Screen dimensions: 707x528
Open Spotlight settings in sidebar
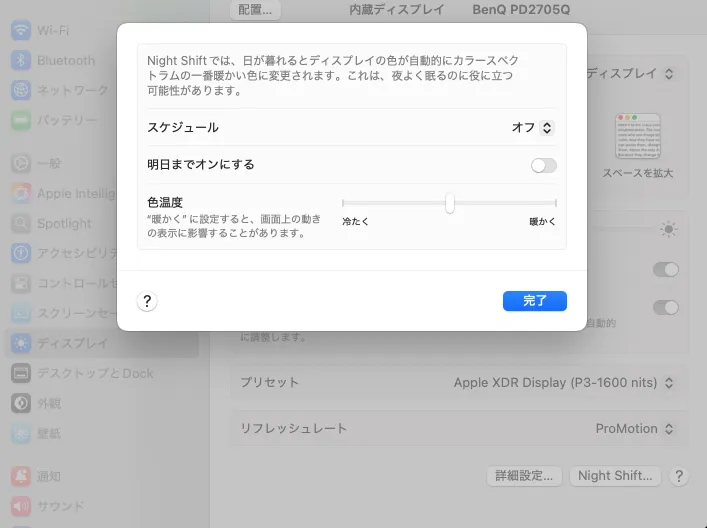pyautogui.click(x=102, y=223)
